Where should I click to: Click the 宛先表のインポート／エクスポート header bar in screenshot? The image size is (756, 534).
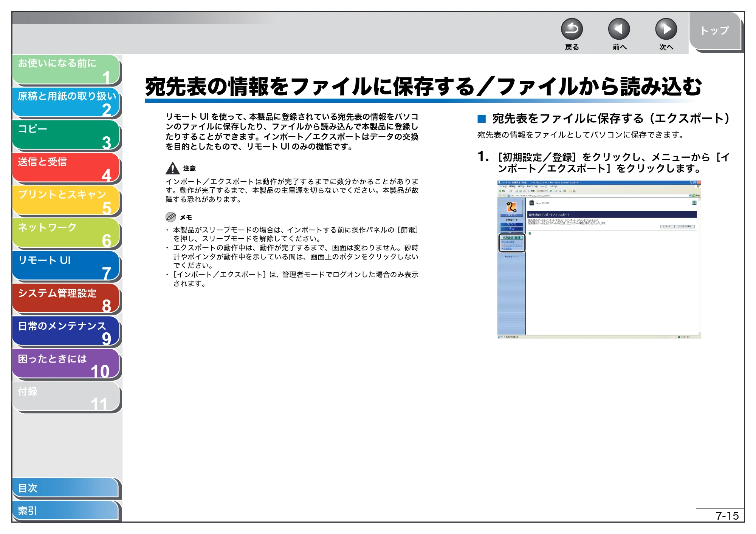pos(612,215)
